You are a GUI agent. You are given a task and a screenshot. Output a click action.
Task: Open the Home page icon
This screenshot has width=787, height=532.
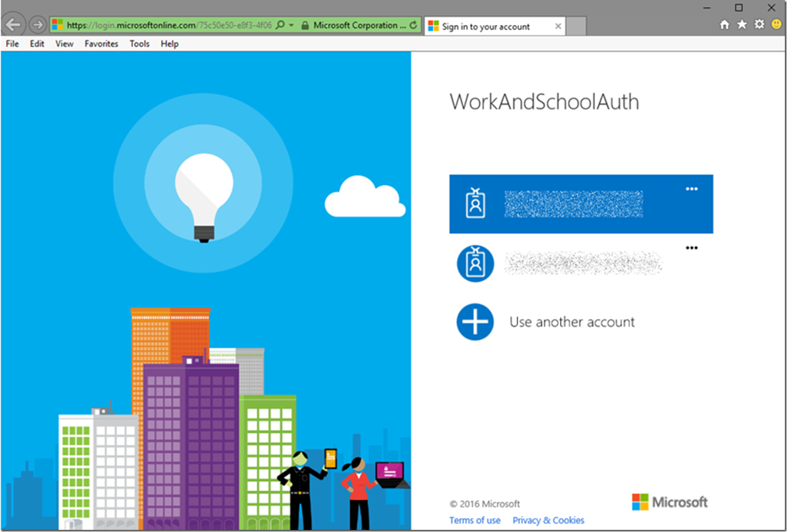[724, 24]
